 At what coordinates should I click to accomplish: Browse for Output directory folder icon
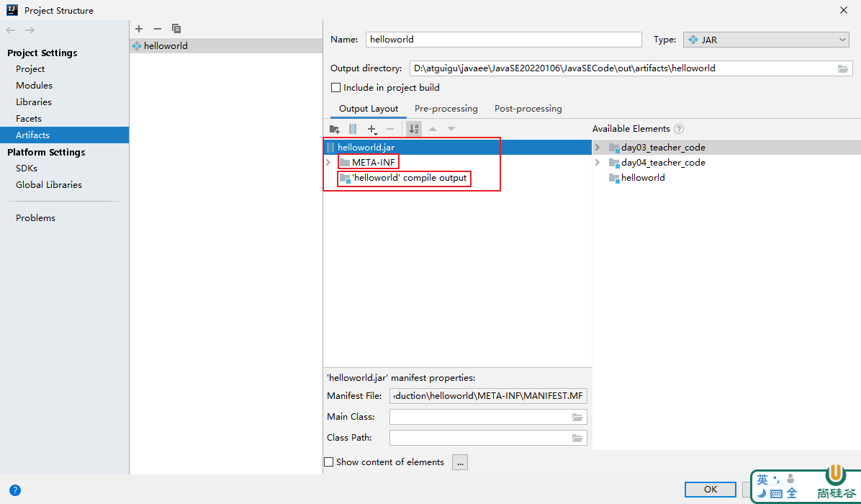pos(843,68)
